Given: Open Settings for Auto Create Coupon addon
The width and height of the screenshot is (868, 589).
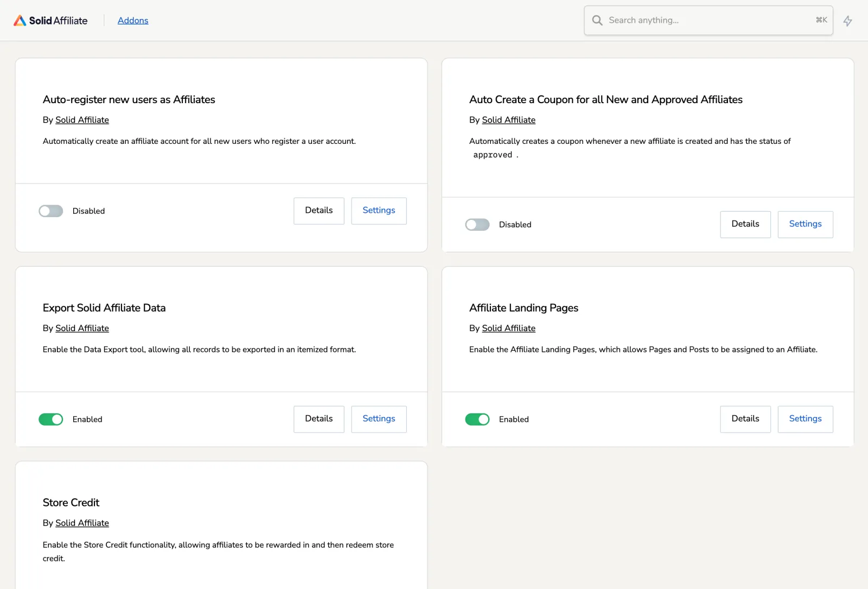Looking at the screenshot, I should (x=805, y=224).
